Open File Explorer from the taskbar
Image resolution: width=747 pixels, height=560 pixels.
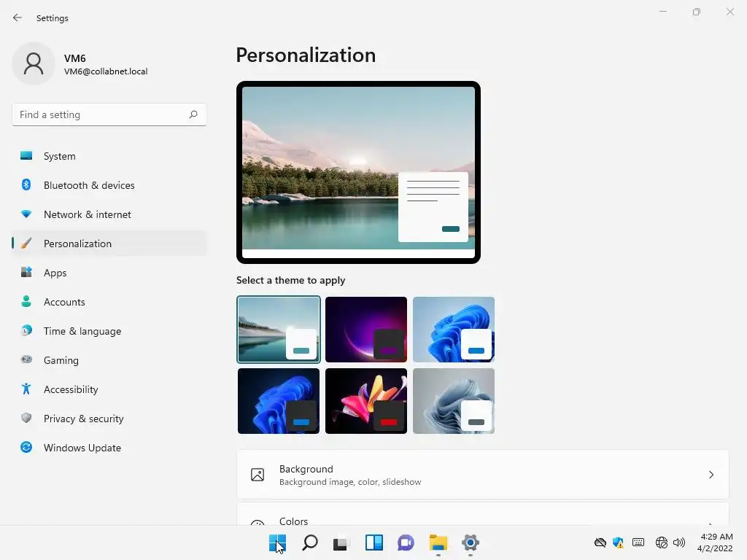(438, 542)
